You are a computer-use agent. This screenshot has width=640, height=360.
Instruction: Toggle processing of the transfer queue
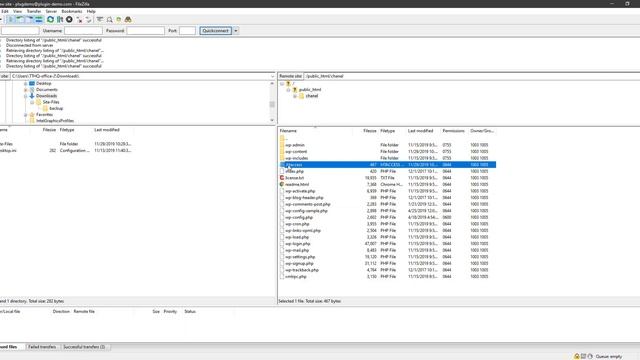pyautogui.click(x=60, y=19)
